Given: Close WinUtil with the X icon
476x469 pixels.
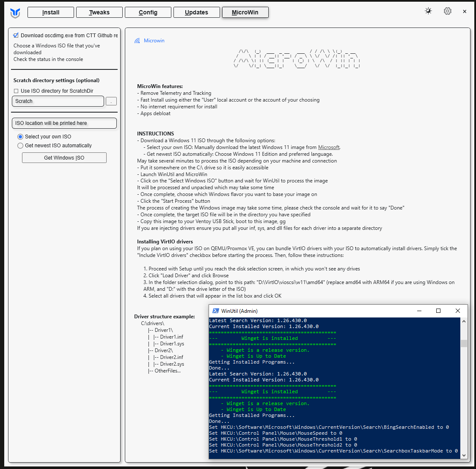Looking at the screenshot, I should click(x=465, y=12).
